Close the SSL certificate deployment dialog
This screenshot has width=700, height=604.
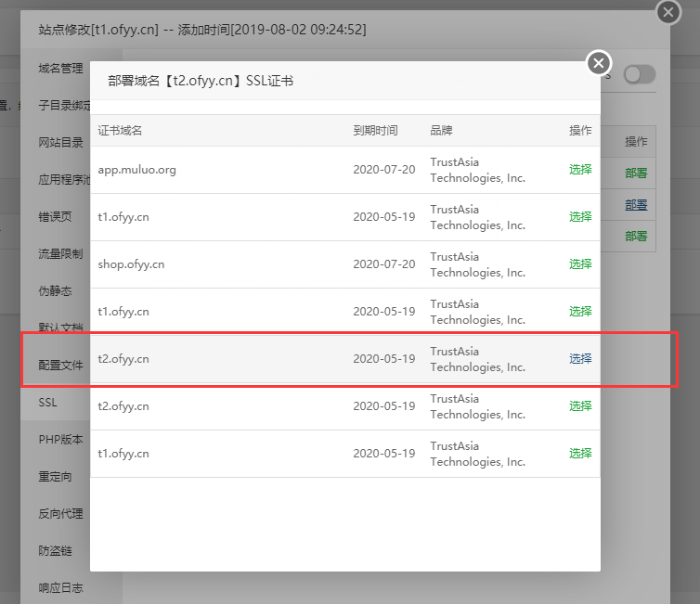(x=599, y=63)
